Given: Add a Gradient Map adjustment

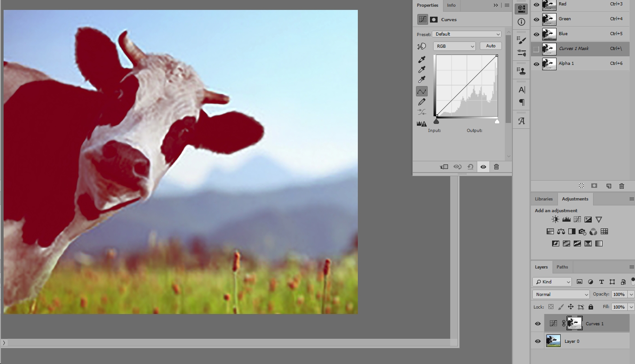Looking at the screenshot, I should click(x=599, y=244).
